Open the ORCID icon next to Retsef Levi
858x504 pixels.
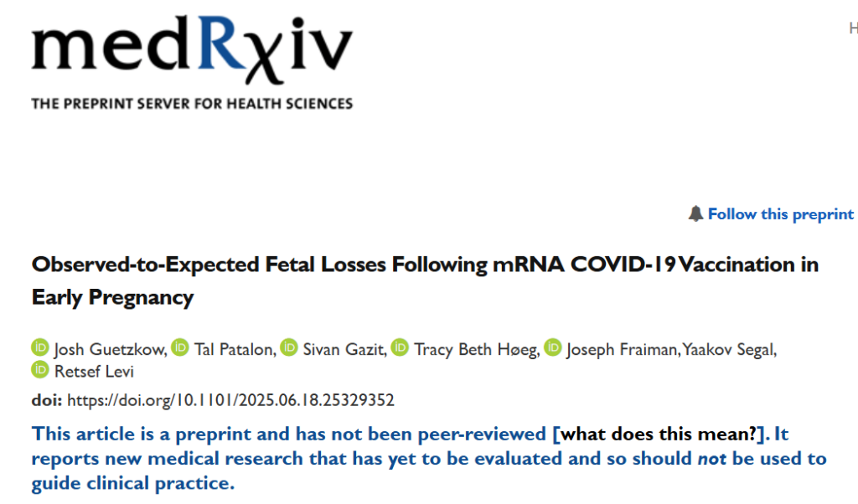point(40,370)
